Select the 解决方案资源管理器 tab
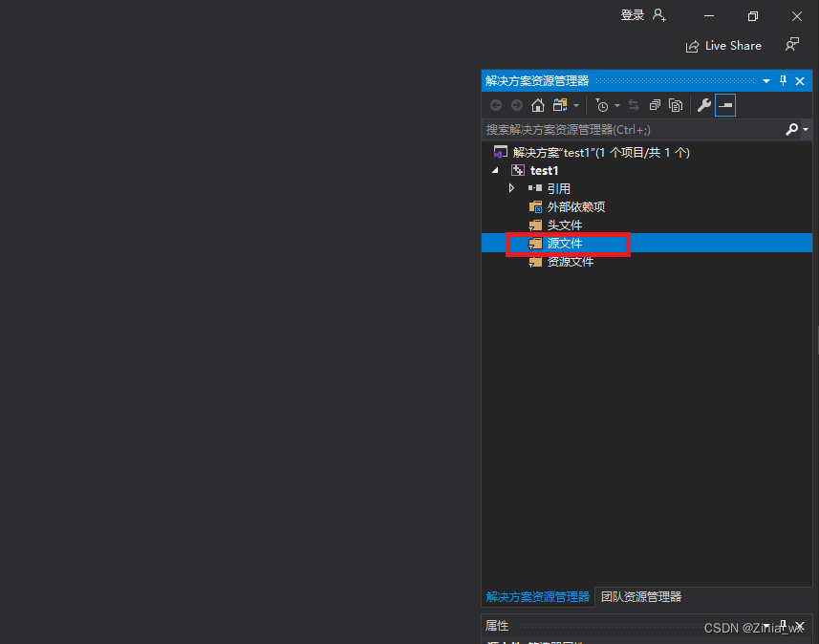The height and width of the screenshot is (644, 819). 536,596
